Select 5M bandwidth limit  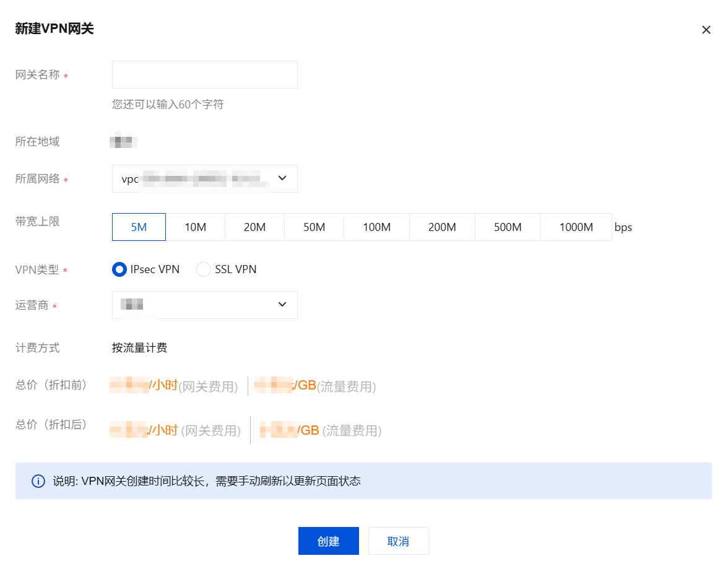(139, 227)
